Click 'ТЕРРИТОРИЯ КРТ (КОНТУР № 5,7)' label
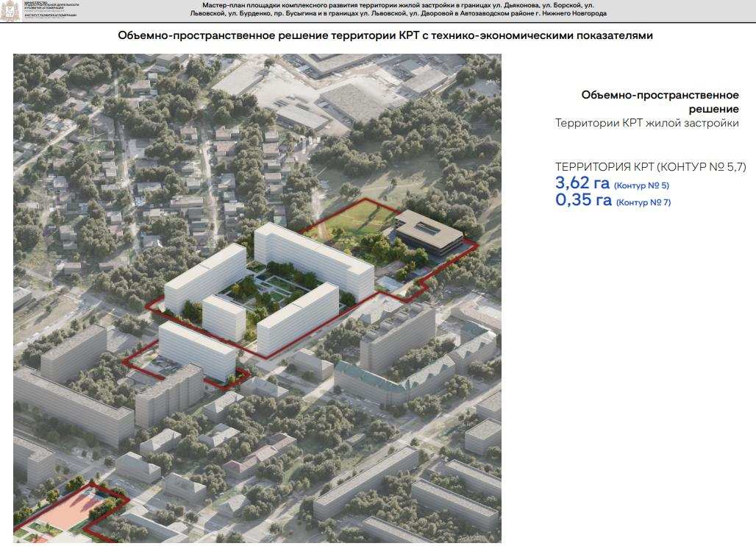Image resolution: width=756 pixels, height=546 pixels. pyautogui.click(x=650, y=168)
